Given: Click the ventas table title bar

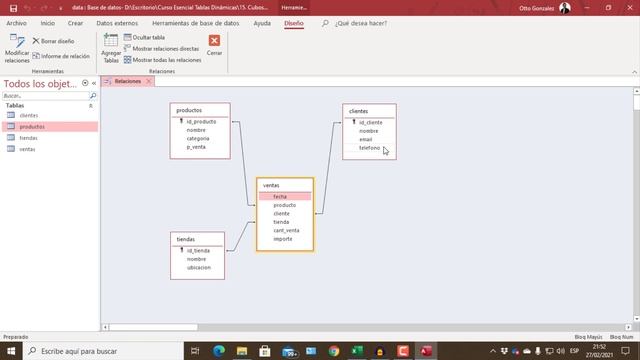Looking at the screenshot, I should (x=285, y=185).
